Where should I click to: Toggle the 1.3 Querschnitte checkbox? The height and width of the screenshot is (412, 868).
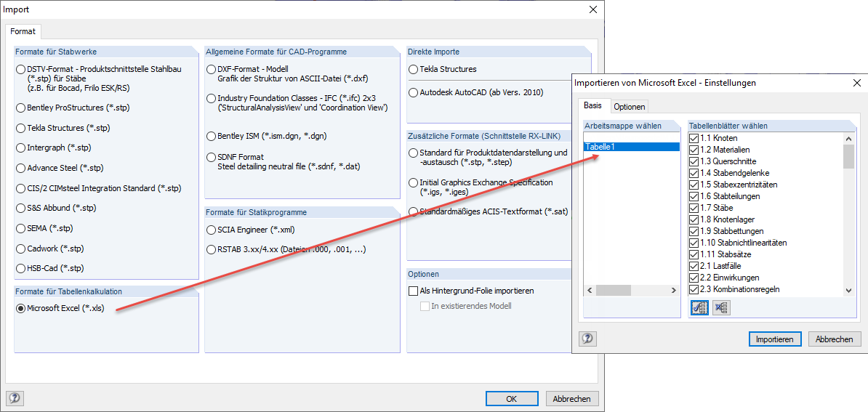(694, 161)
